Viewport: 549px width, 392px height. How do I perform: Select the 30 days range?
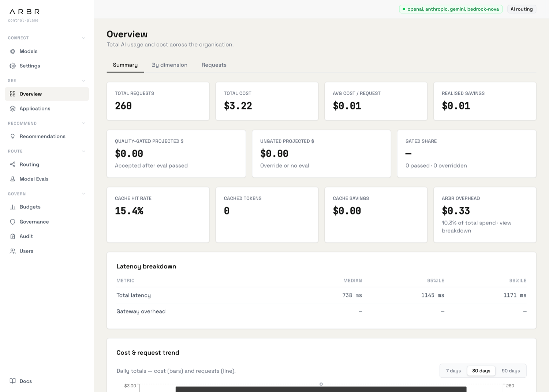481,371
